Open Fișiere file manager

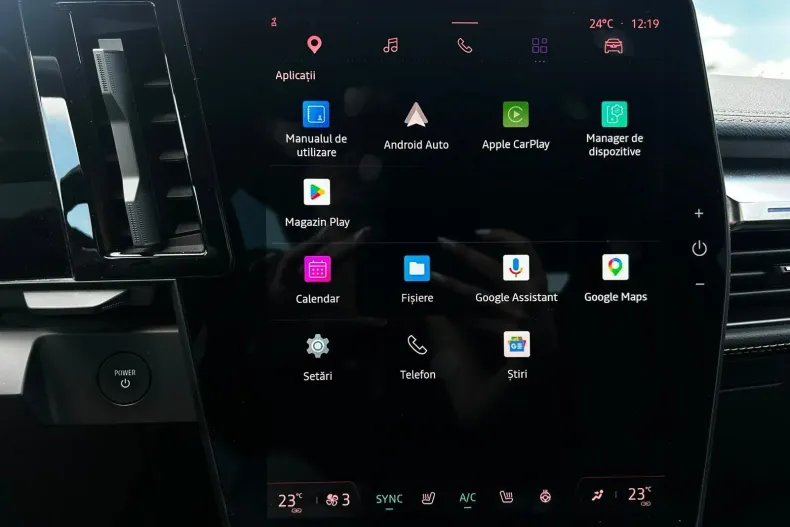coord(417,280)
